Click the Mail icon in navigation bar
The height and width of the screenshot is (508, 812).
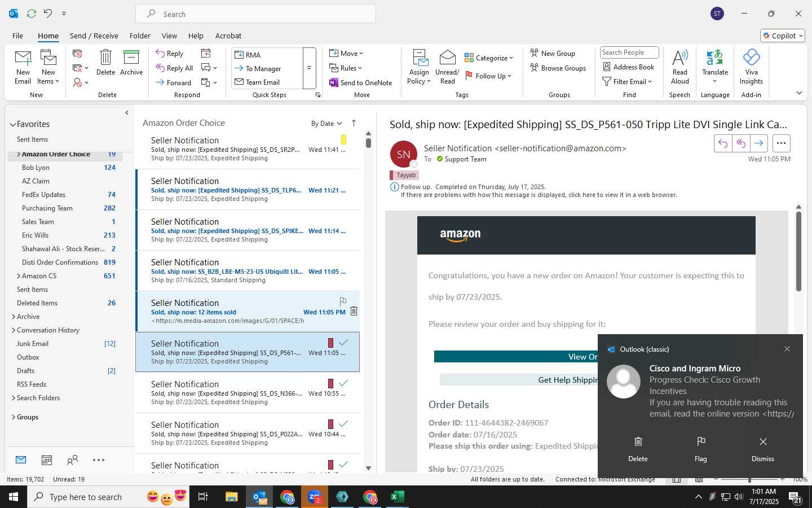coord(21,460)
